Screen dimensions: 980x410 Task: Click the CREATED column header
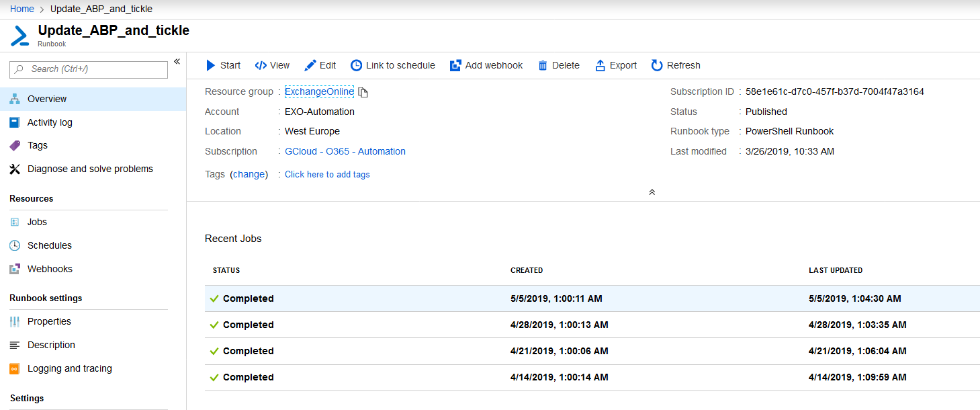tap(527, 270)
